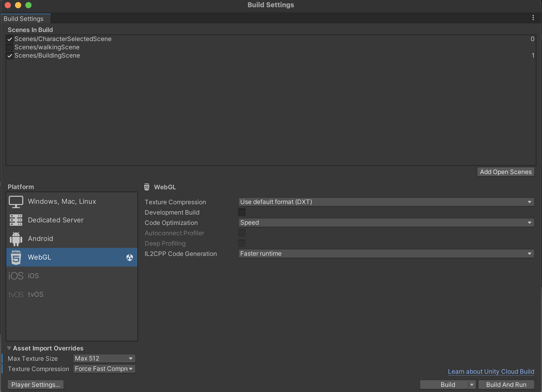The image size is (542, 392).
Task: Click the Dedicated Server platform icon
Action: [x=16, y=220]
